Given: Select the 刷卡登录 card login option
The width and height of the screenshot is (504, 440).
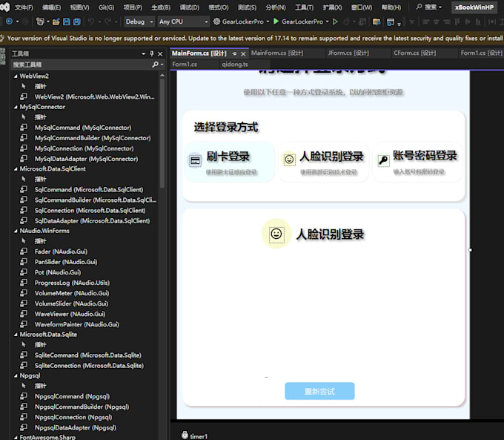Looking at the screenshot, I should (x=230, y=162).
